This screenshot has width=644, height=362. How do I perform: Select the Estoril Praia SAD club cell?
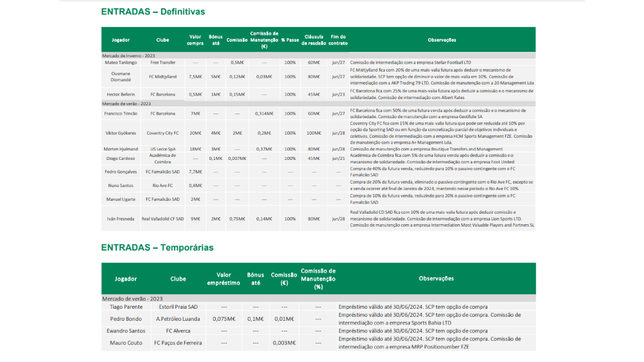[178, 307]
